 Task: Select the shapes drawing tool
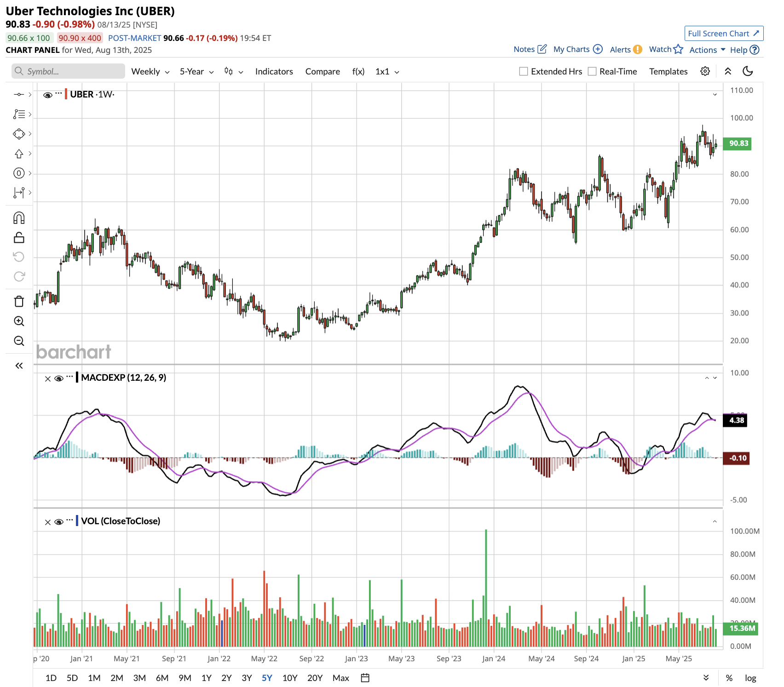[19, 134]
